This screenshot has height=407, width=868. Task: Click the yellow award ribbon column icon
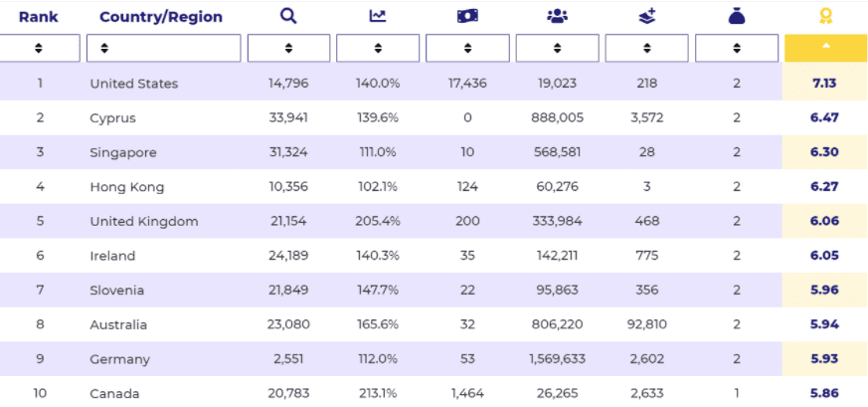tap(825, 16)
